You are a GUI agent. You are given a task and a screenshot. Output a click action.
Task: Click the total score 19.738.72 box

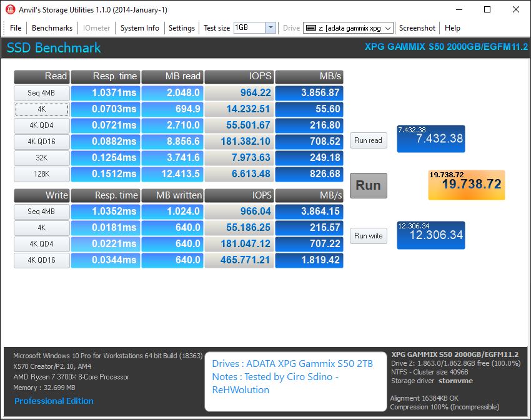pos(466,185)
